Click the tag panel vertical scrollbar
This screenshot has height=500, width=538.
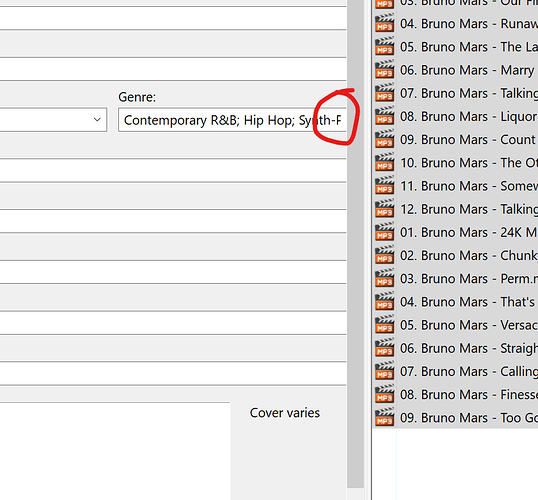355,244
